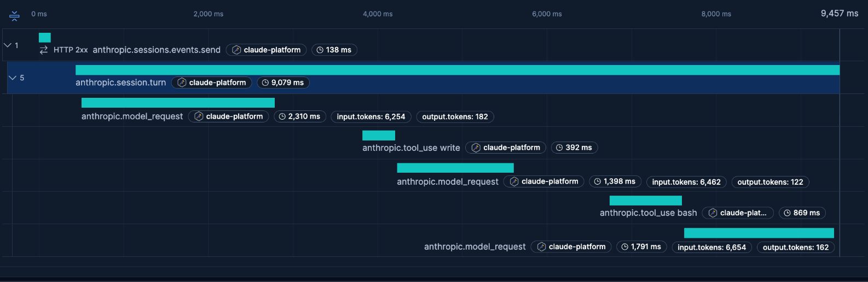The height and width of the screenshot is (282, 868).
Task: Click the input.tokens: 6,462 tag
Action: pyautogui.click(x=686, y=182)
